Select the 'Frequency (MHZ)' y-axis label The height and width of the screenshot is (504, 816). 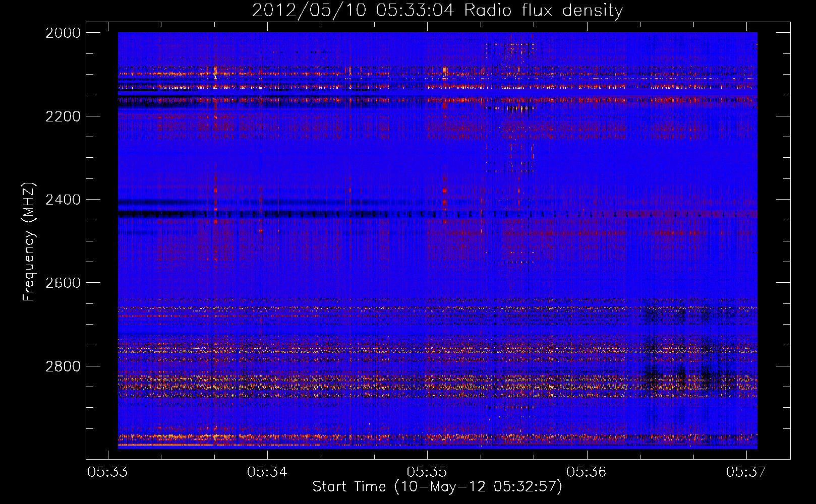(x=29, y=241)
